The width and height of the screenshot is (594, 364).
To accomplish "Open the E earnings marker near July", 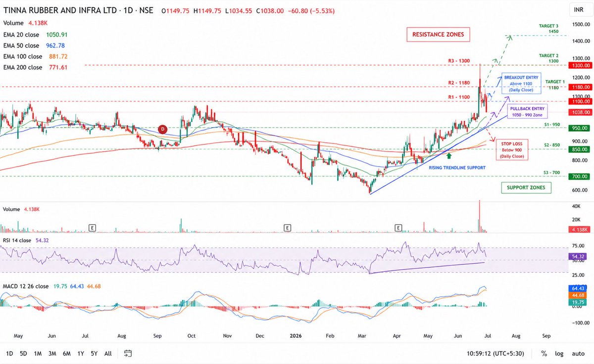I will [x=92, y=227].
